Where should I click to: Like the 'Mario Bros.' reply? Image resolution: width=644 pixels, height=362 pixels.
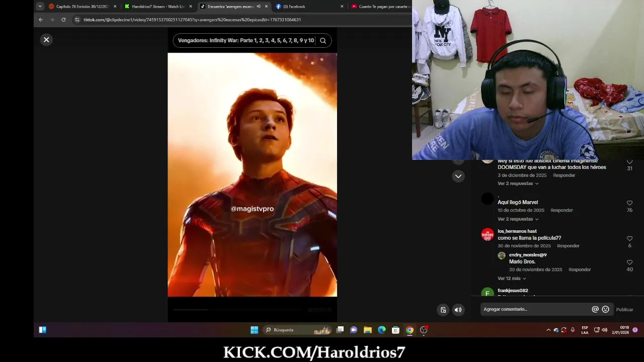[629, 262]
